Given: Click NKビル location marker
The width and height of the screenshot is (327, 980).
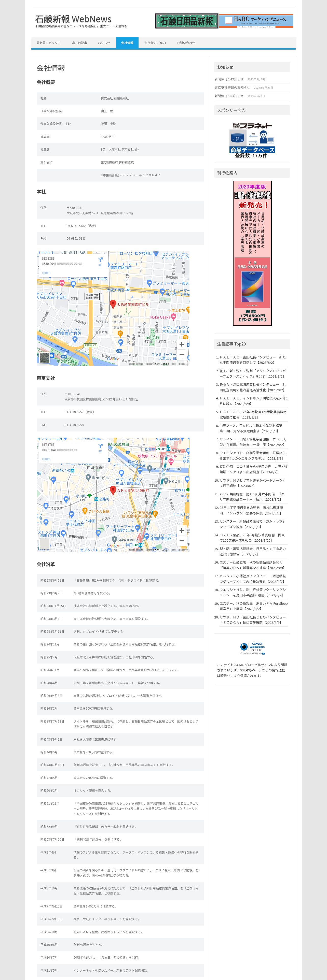Looking at the screenshot, I should click(166, 481).
